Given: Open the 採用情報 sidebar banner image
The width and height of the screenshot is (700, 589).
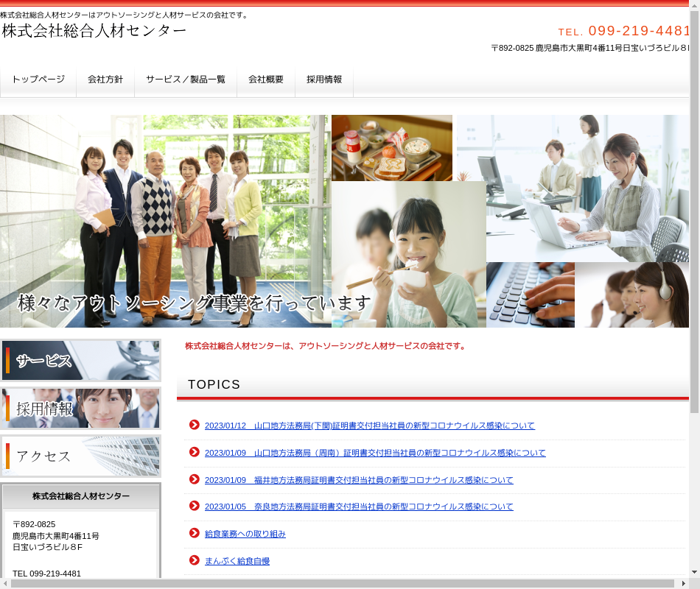Looking at the screenshot, I should coord(81,409).
